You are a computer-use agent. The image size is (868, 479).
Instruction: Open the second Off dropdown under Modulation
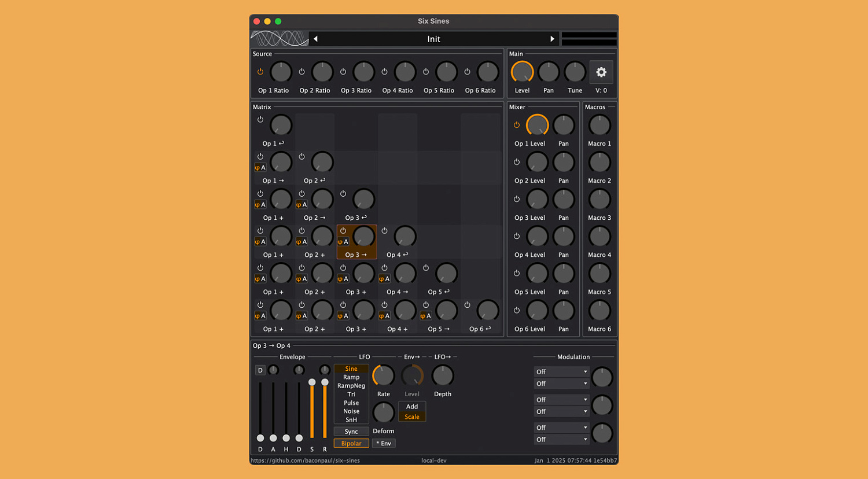point(561,384)
